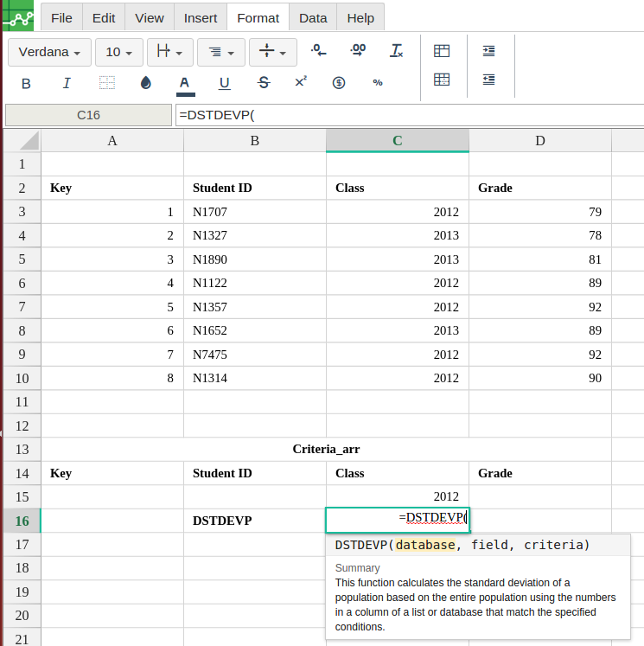This screenshot has height=646, width=644.
Task: Toggle italic text style
Action: [67, 83]
